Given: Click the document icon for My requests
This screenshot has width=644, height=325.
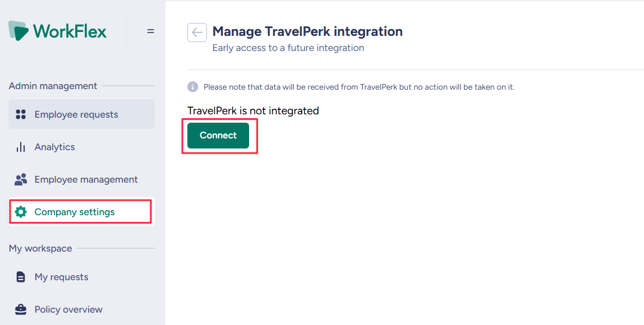Looking at the screenshot, I should pyautogui.click(x=21, y=277).
